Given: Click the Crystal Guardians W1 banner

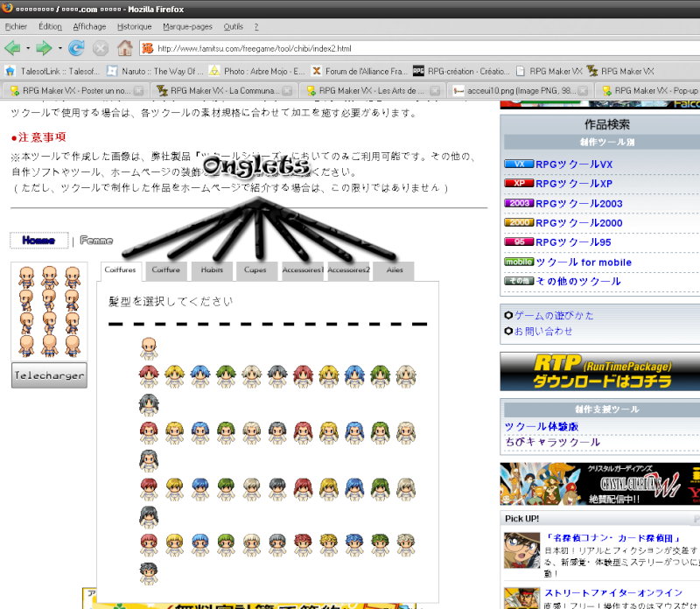Looking at the screenshot, I should 600,484.
